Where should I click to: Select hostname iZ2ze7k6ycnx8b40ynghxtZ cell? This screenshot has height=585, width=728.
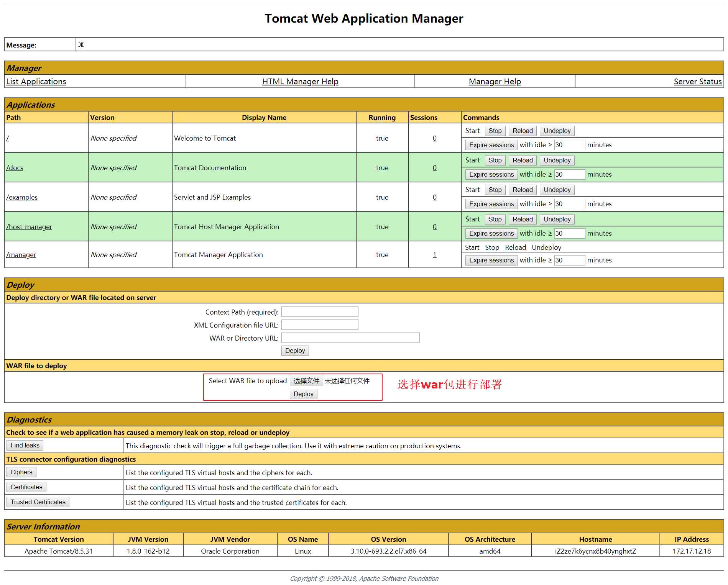tap(595, 551)
